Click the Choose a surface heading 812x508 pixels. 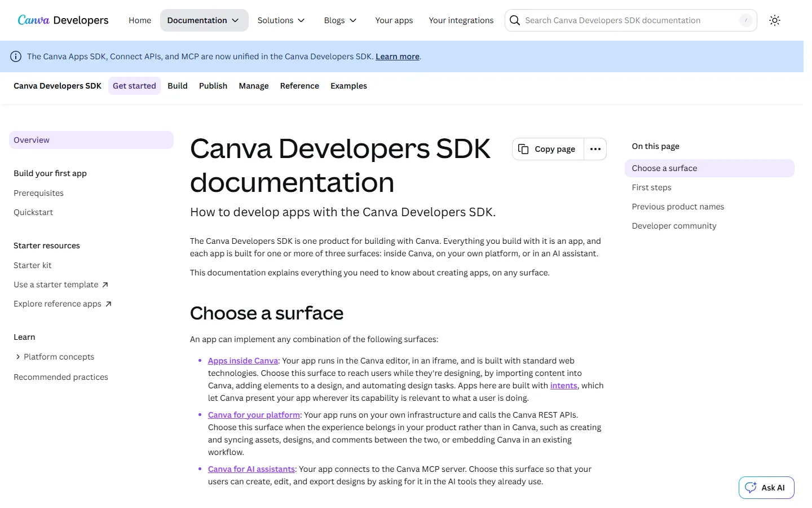pos(267,313)
